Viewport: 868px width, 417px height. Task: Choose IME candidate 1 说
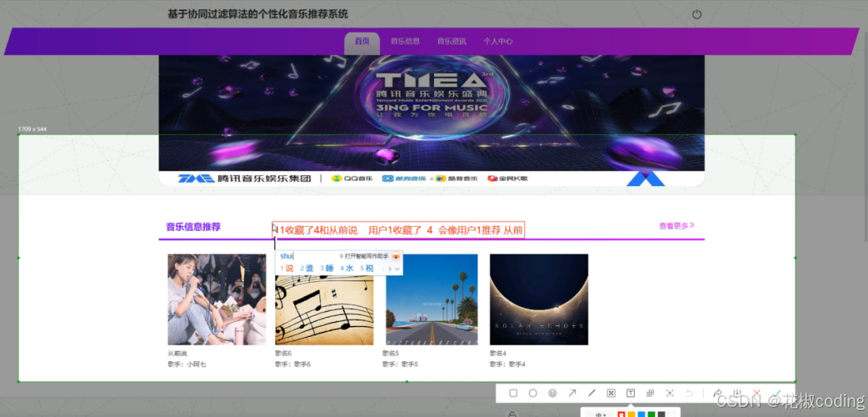tap(286, 268)
